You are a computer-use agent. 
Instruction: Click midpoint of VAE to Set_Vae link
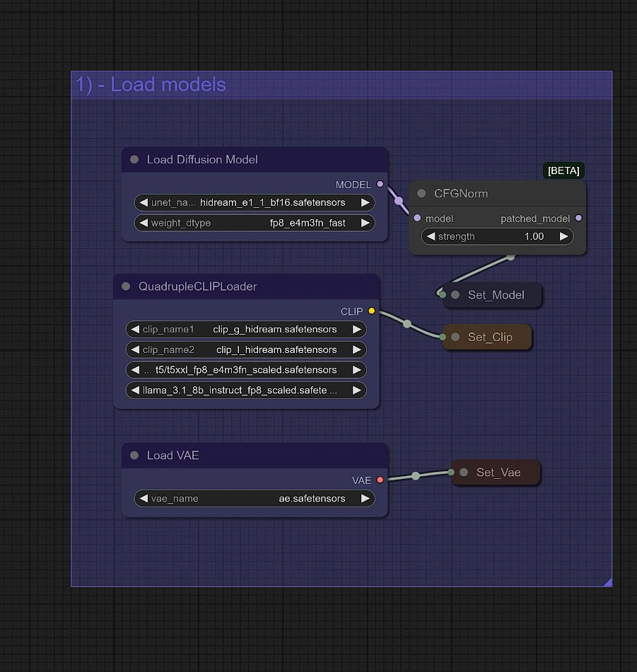pos(416,476)
